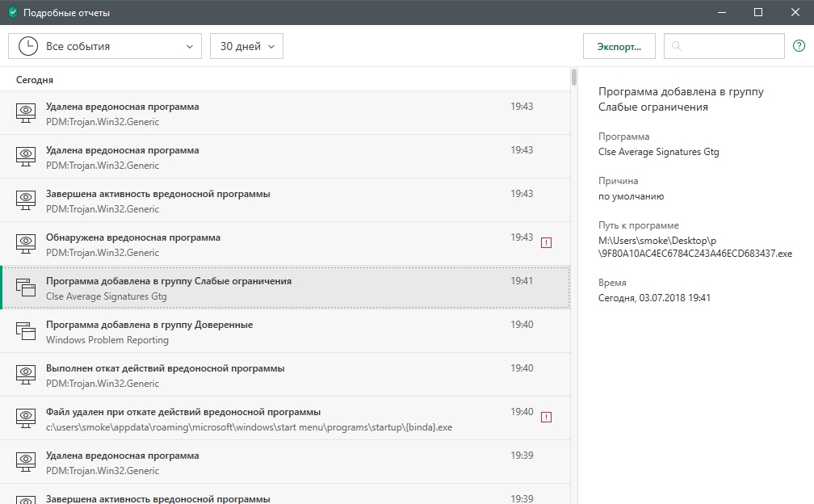Click the clock icon beside Все события
The height and width of the screenshot is (504, 814).
tap(27, 46)
